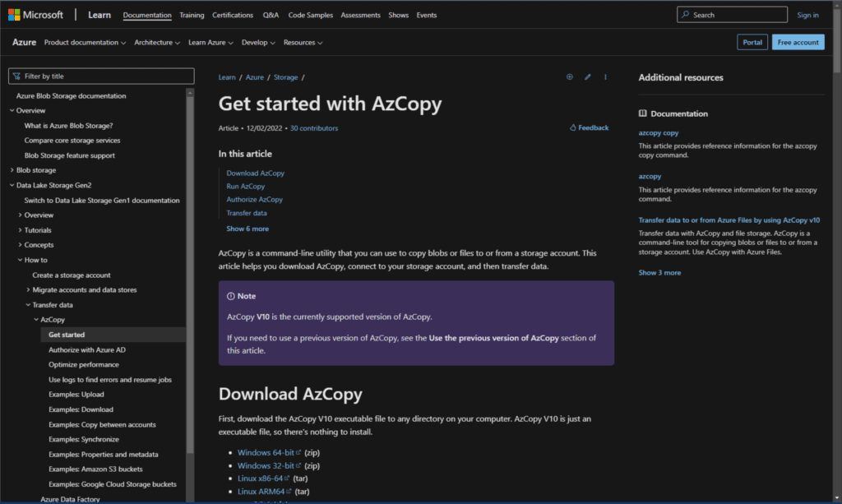Download Linux ARM64 tar link

pos(264,491)
